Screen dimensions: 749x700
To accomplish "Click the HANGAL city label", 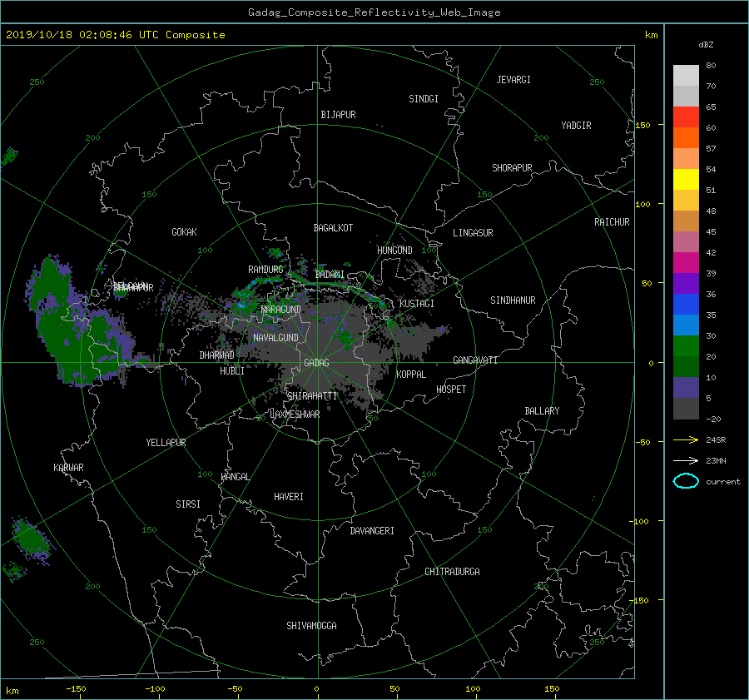I will [236, 477].
